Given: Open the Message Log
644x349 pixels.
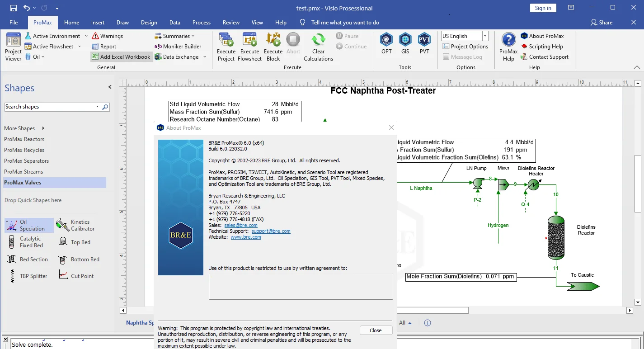Looking at the screenshot, I should click(463, 57).
